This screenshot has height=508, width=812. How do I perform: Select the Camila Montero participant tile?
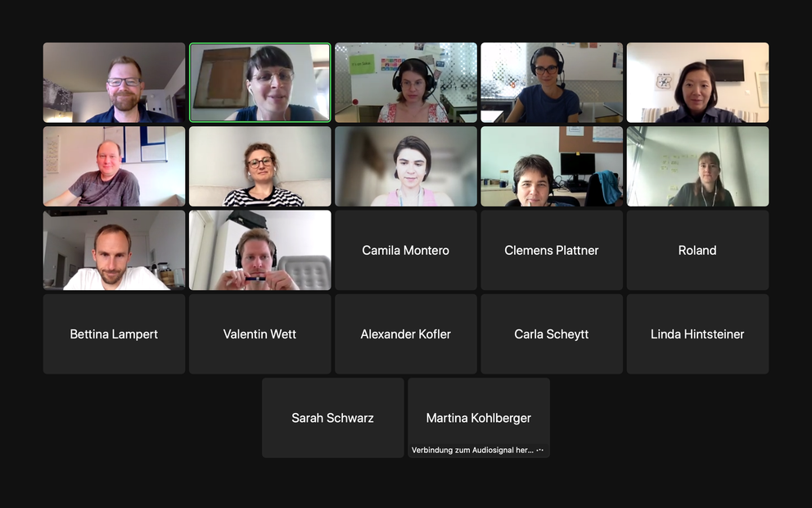click(405, 250)
